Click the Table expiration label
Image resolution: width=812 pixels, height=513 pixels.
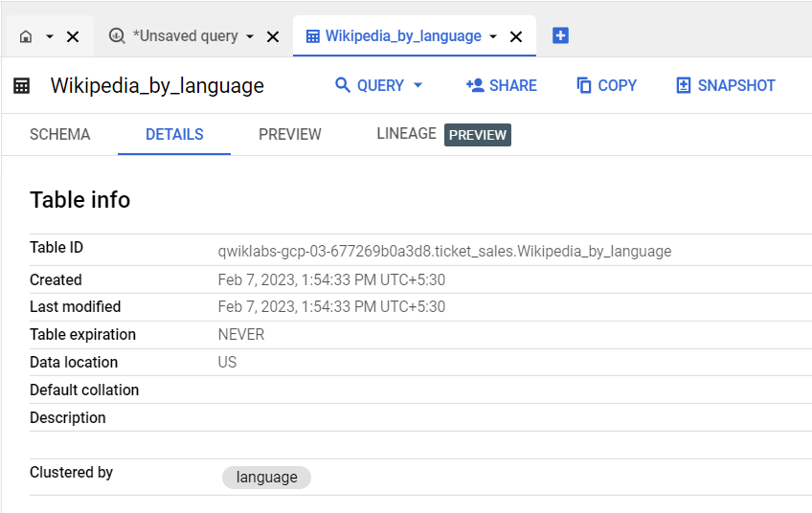(x=82, y=334)
